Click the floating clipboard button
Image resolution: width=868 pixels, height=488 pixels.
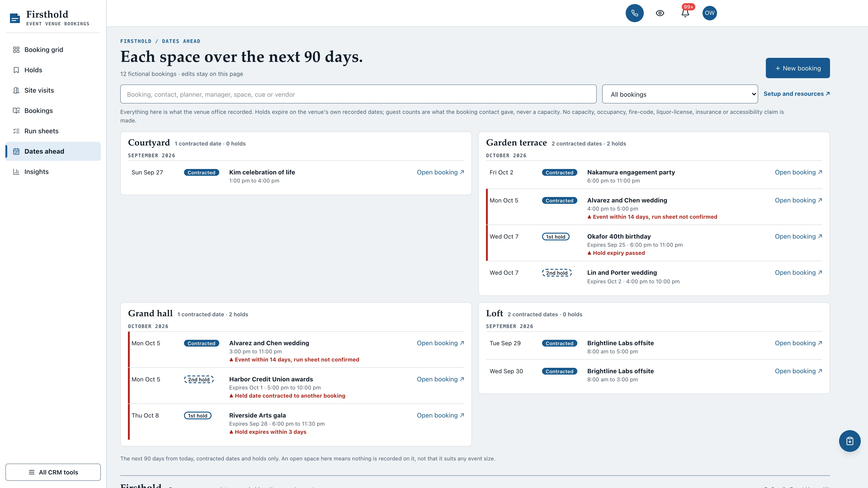click(x=849, y=441)
